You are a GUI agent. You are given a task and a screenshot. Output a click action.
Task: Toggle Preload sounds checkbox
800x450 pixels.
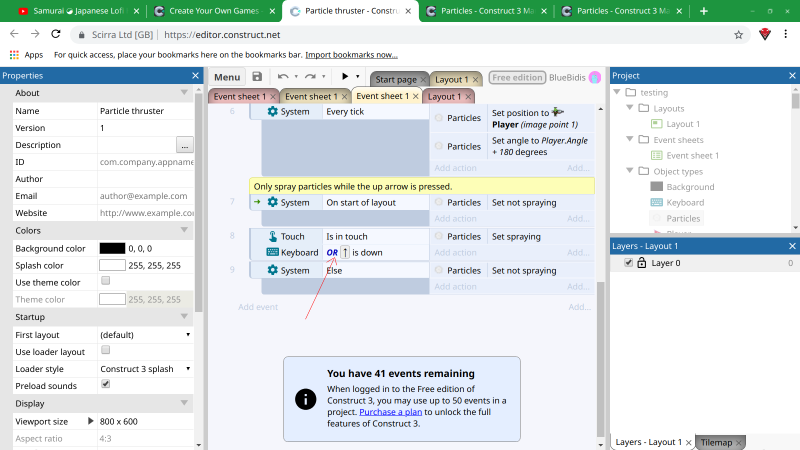click(106, 384)
